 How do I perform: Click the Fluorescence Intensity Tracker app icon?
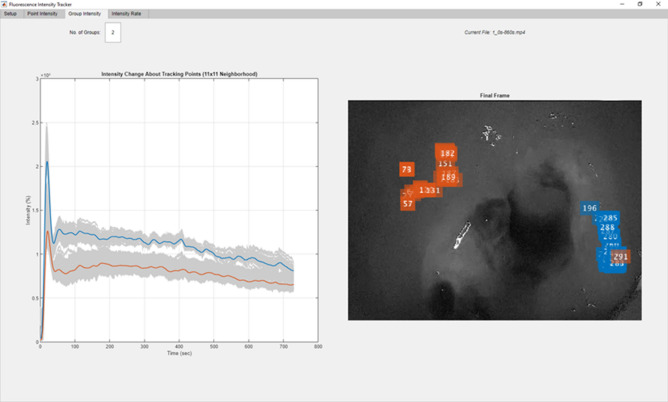[5, 4]
